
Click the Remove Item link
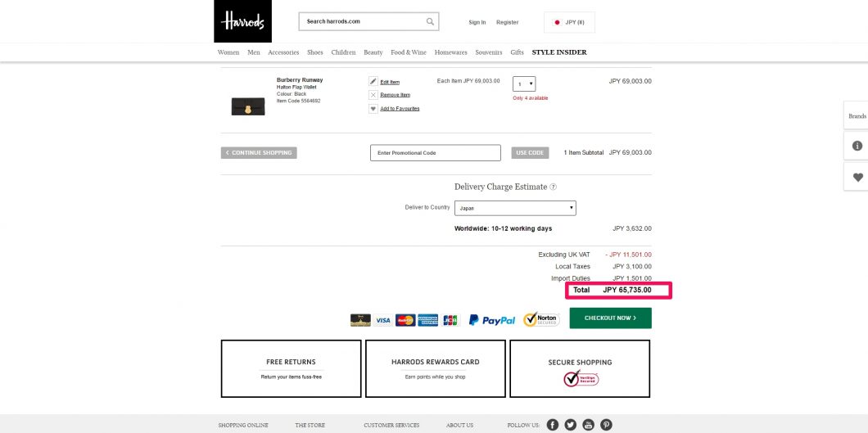tap(396, 95)
